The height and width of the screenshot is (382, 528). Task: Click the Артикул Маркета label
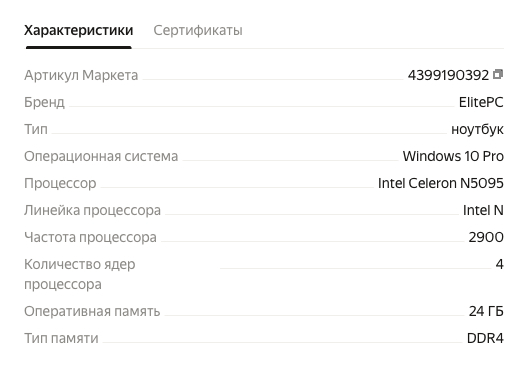coord(81,75)
